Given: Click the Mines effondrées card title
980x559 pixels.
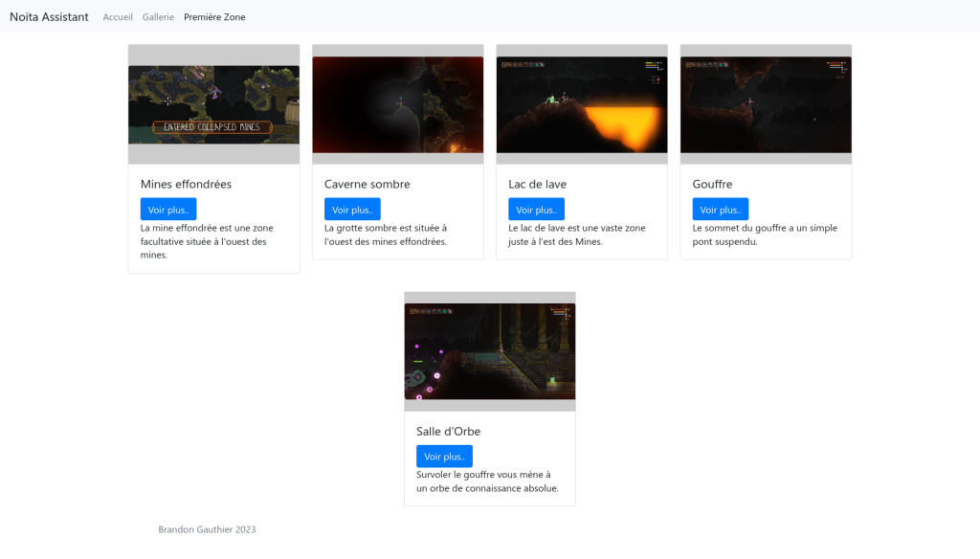Looking at the screenshot, I should (x=186, y=184).
